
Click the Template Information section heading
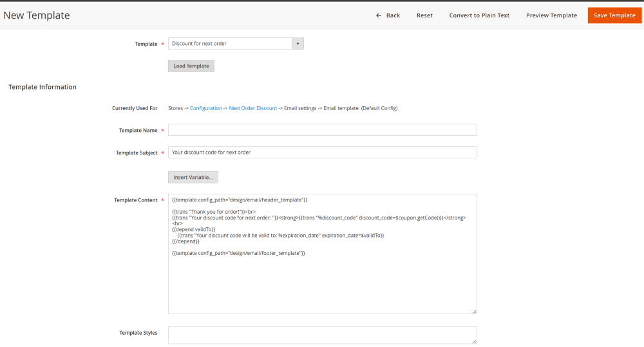coord(43,87)
